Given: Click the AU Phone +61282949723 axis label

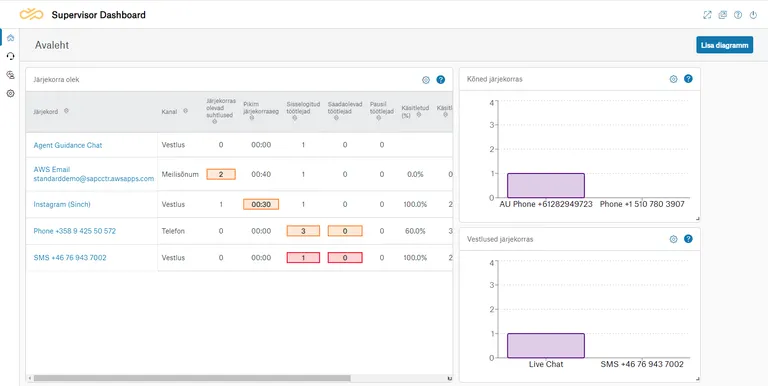Looking at the screenshot, I should tap(546, 204).
